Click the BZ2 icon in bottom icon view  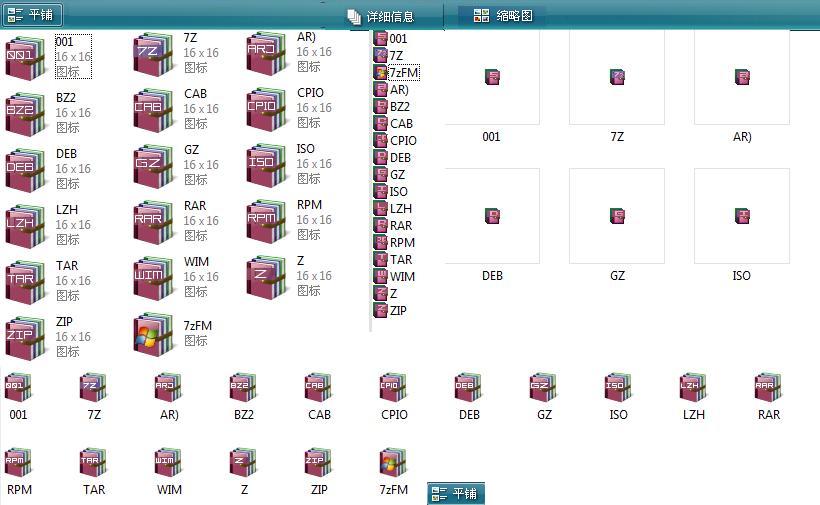[243, 387]
